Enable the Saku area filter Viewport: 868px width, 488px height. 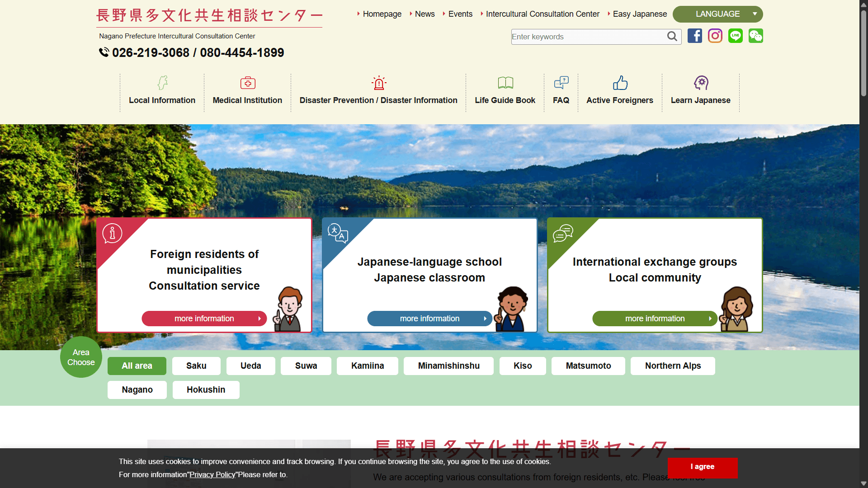196,366
